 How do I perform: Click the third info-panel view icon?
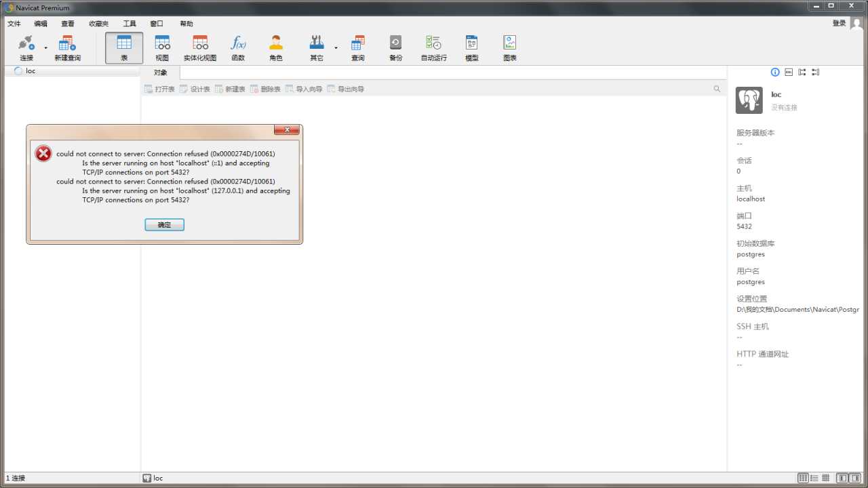(802, 72)
